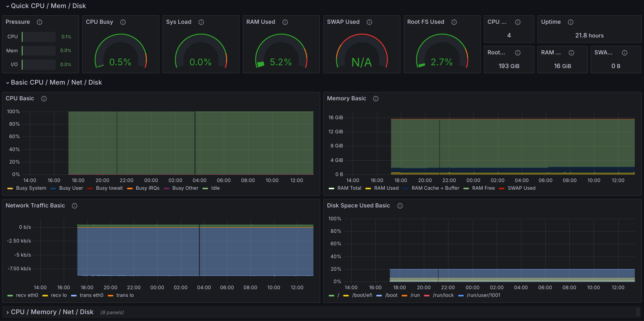
Task: Toggle RAM Cache + Buffer series visibility
Action: point(435,188)
